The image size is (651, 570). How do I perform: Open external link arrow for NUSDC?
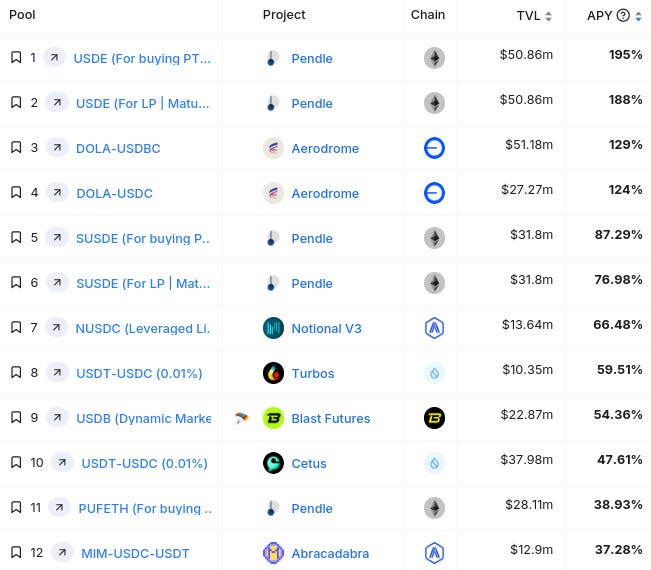click(x=56, y=328)
